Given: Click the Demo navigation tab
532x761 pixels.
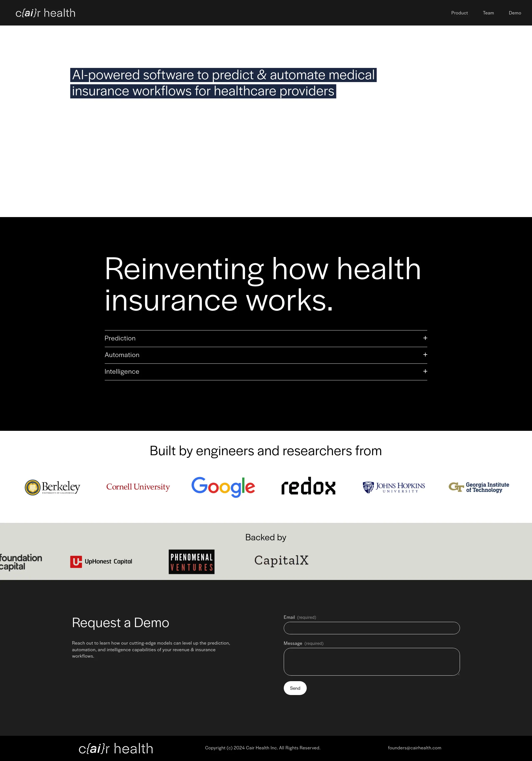Looking at the screenshot, I should (515, 13).
